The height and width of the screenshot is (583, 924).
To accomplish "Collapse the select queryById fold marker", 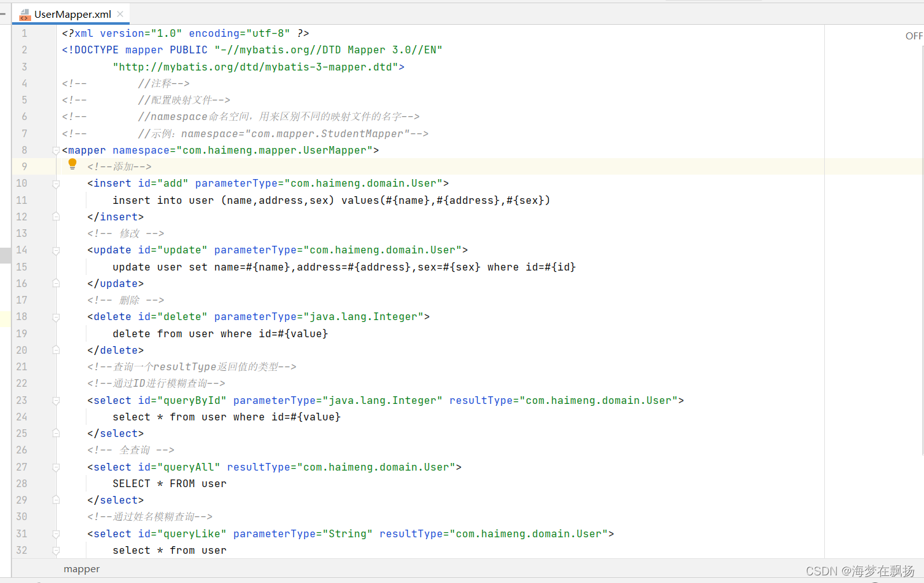I will click(x=56, y=401).
